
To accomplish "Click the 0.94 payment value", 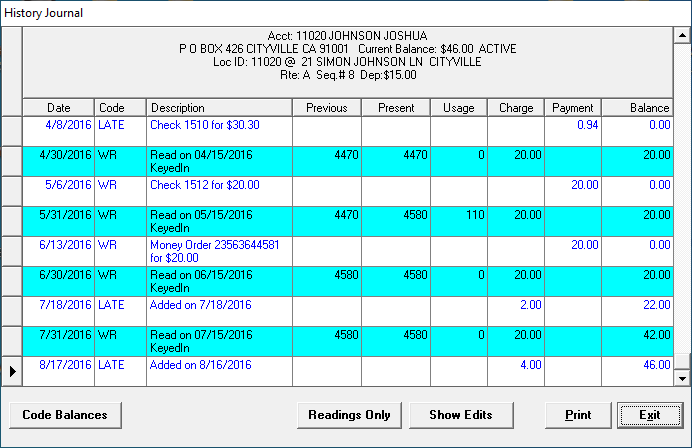I will coord(587,125).
